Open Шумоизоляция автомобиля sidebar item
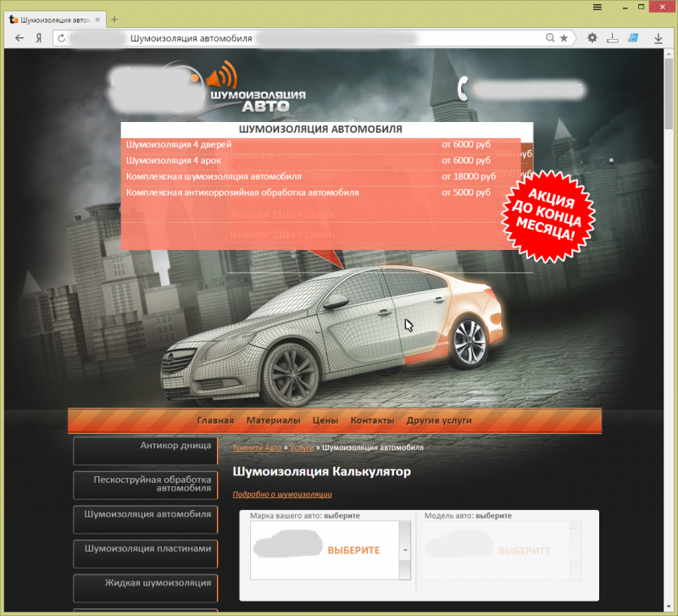 [145, 519]
